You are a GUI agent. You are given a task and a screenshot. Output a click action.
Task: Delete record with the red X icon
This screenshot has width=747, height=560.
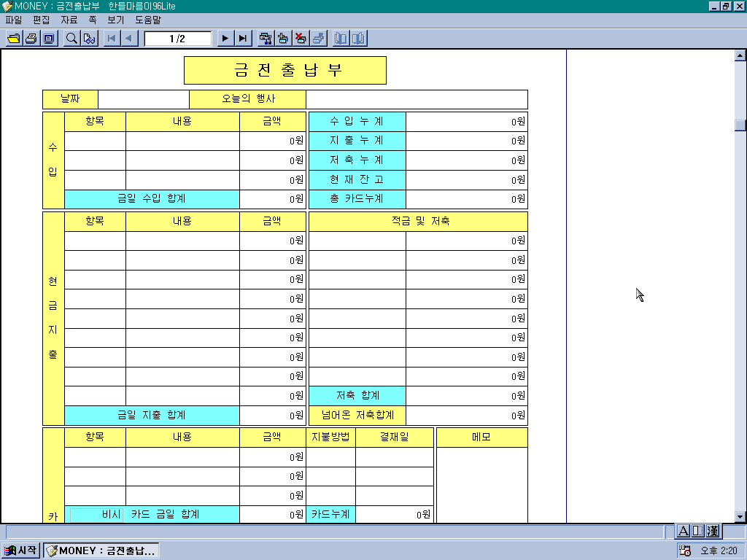(x=301, y=39)
